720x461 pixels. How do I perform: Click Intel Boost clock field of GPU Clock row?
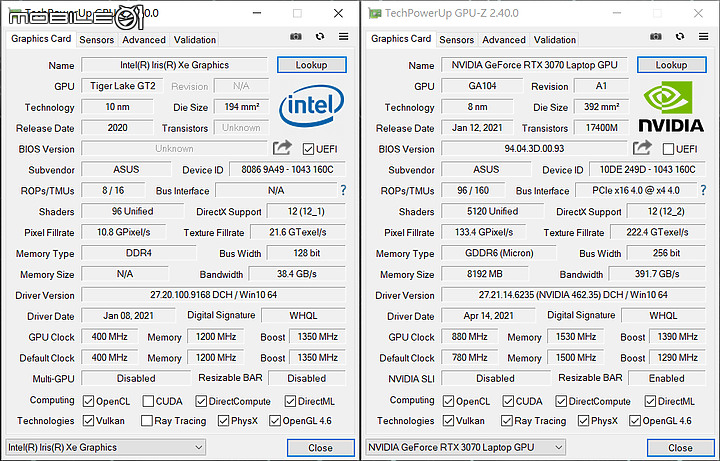[317, 337]
